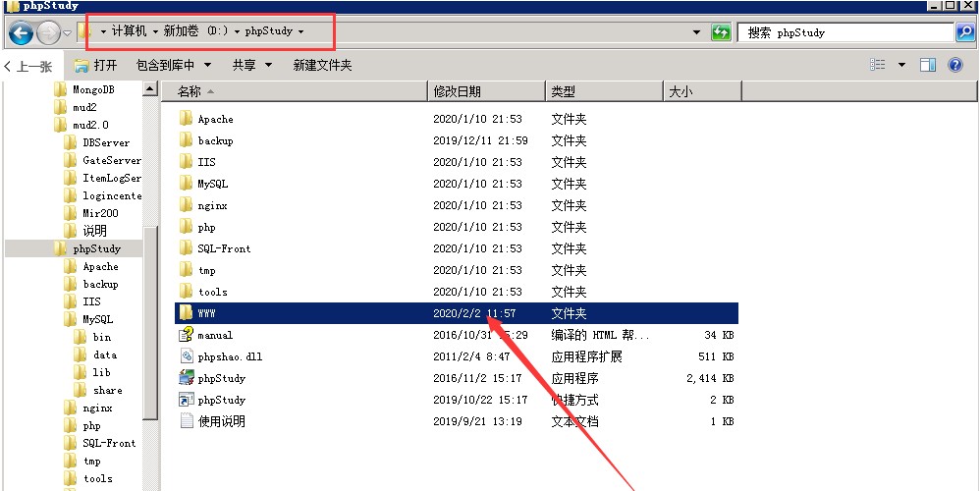The height and width of the screenshot is (491, 980).
Task: Click 新建文件夹 to create a folder
Action: point(322,65)
